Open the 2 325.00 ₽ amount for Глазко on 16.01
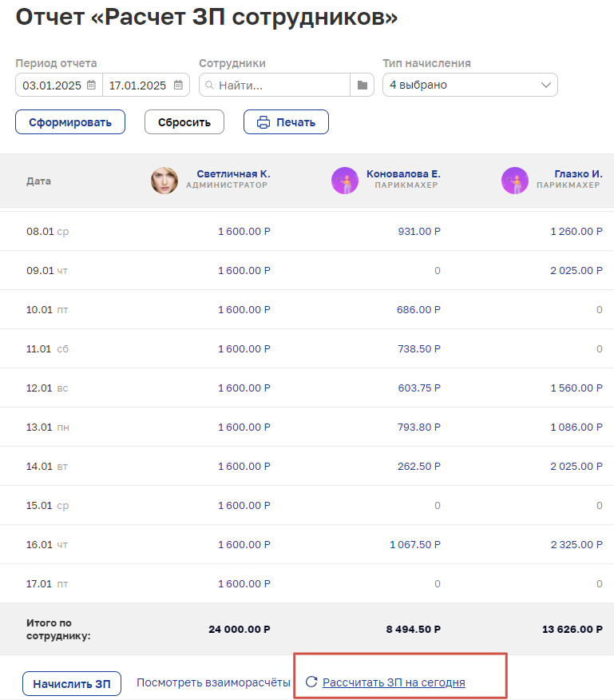This screenshot has width=614, height=700. [x=576, y=545]
